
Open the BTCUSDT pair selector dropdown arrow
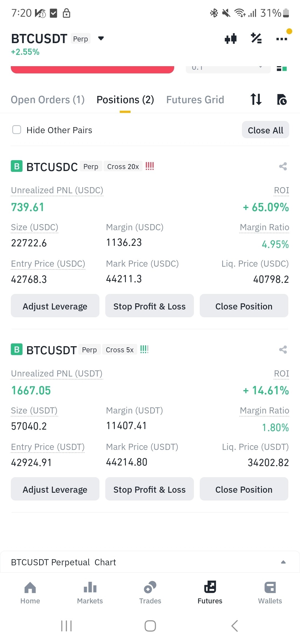tap(101, 38)
